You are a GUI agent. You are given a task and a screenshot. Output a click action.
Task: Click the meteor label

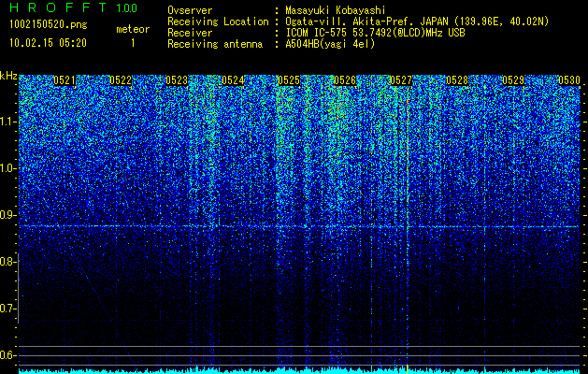pos(133,29)
